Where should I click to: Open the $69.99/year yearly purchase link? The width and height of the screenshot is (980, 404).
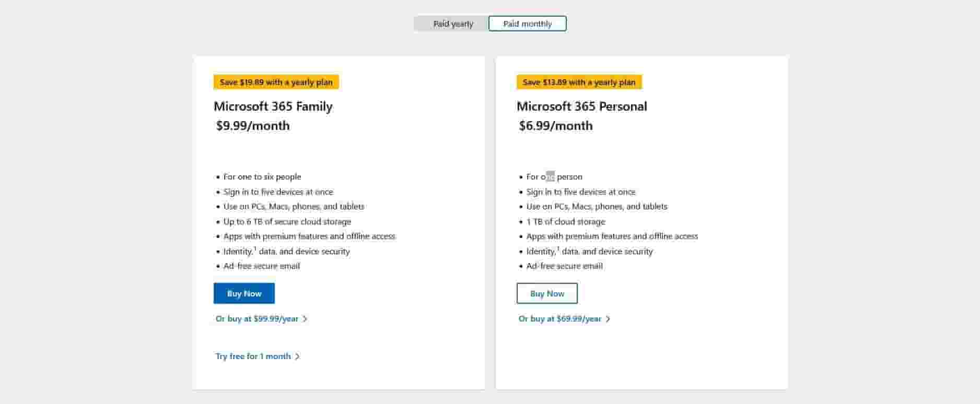559,318
